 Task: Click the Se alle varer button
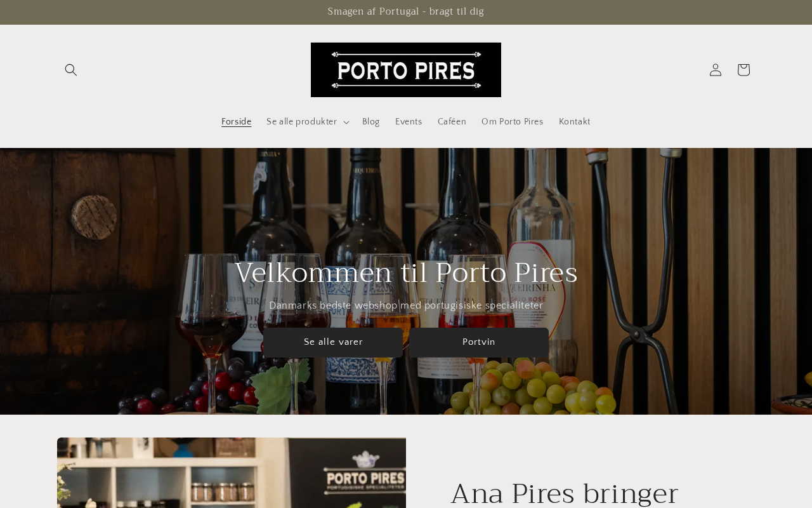click(333, 342)
